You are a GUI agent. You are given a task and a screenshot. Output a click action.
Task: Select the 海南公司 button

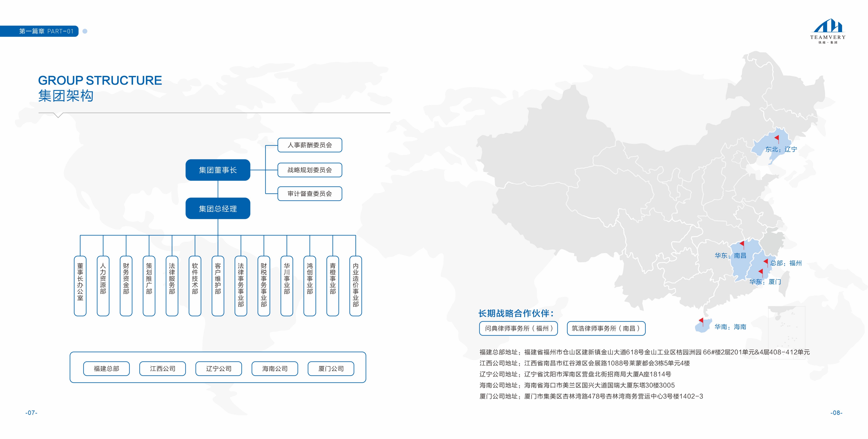pyautogui.click(x=275, y=369)
